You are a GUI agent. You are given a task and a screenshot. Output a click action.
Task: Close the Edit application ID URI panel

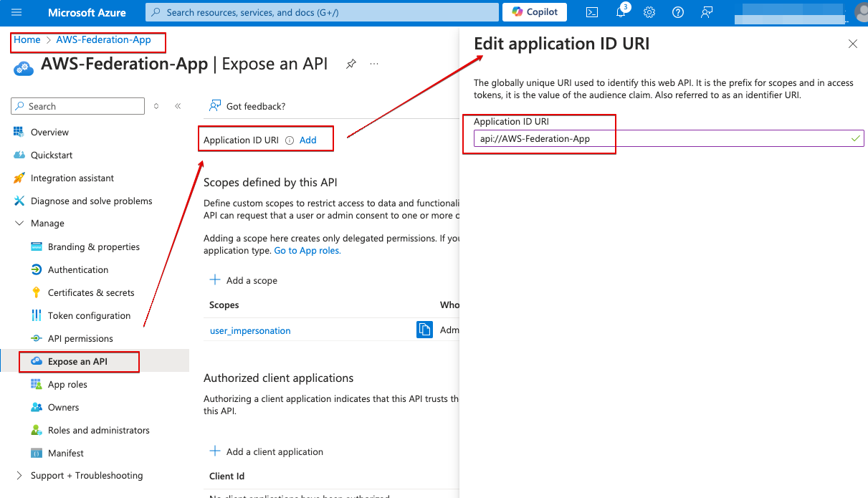pyautogui.click(x=853, y=44)
